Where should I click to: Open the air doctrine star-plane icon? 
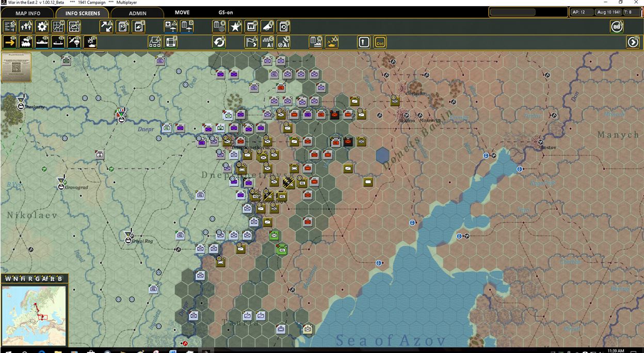[x=171, y=26]
